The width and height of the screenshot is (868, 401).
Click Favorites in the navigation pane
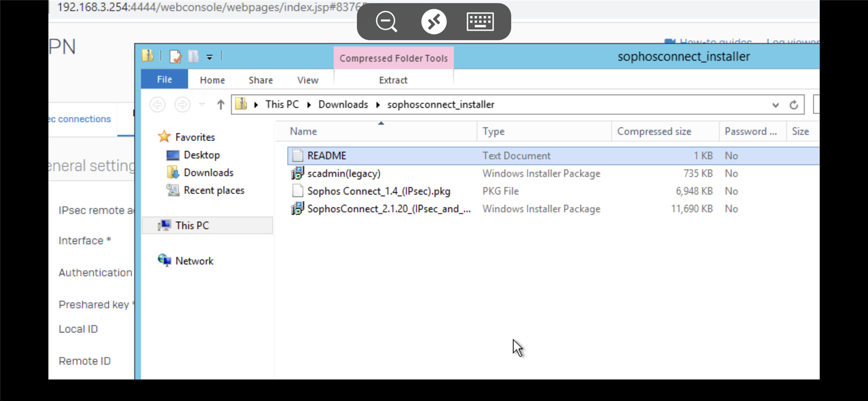(x=195, y=137)
